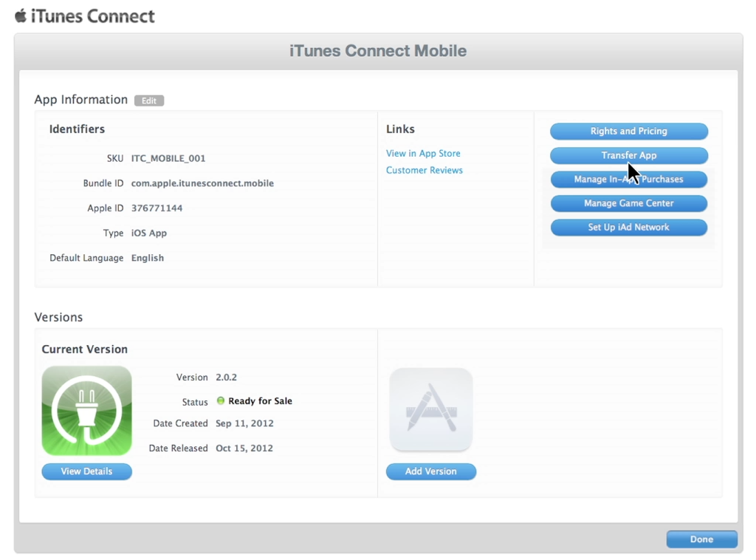Screen dimensions: 756x560
Task: Open Manage In-App Purchases
Action: click(629, 180)
